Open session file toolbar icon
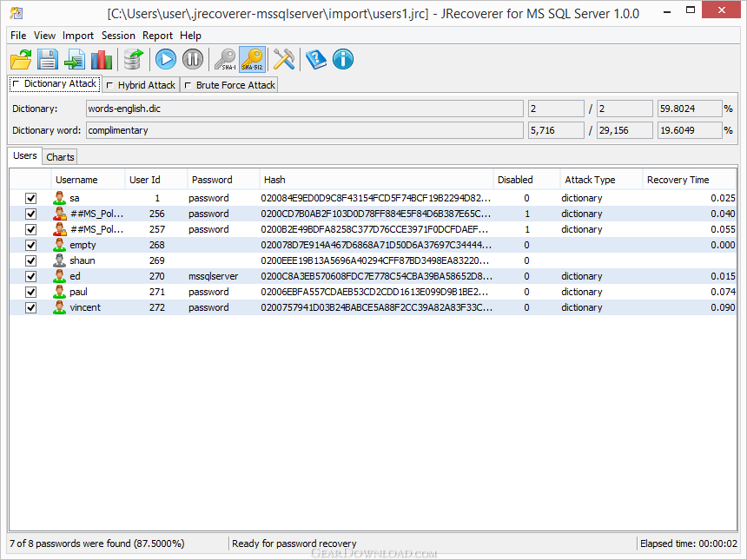This screenshot has height=560, width=747. coord(21,60)
